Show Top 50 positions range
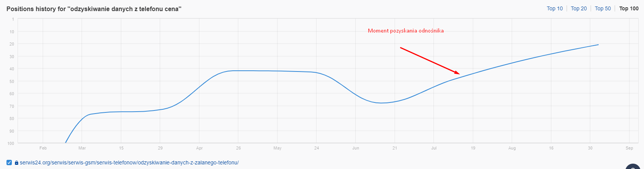 coord(602,8)
